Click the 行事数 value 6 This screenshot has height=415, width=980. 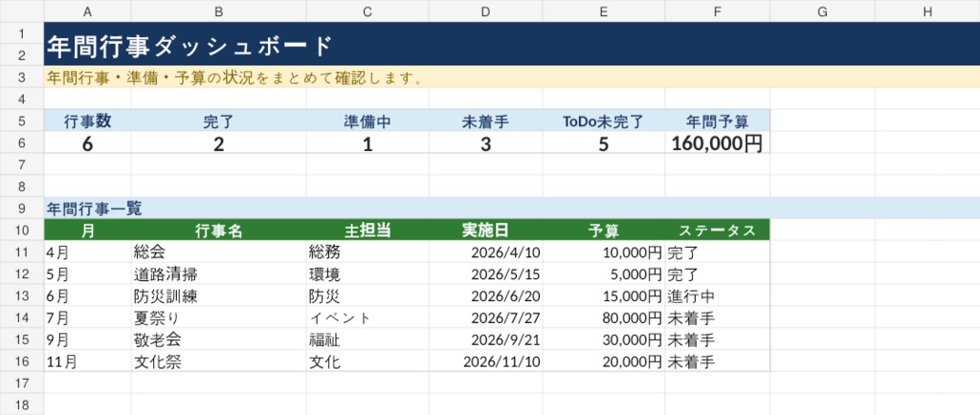(x=87, y=143)
